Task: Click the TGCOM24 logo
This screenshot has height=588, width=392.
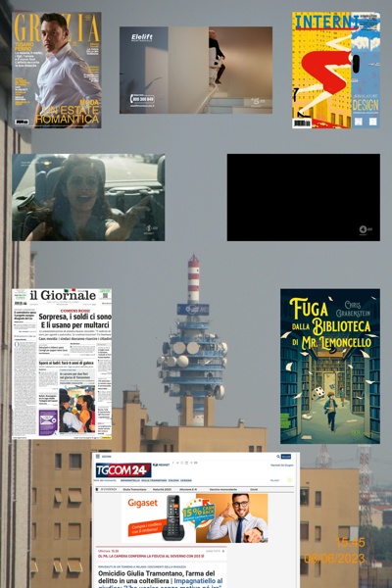Action: (123, 470)
